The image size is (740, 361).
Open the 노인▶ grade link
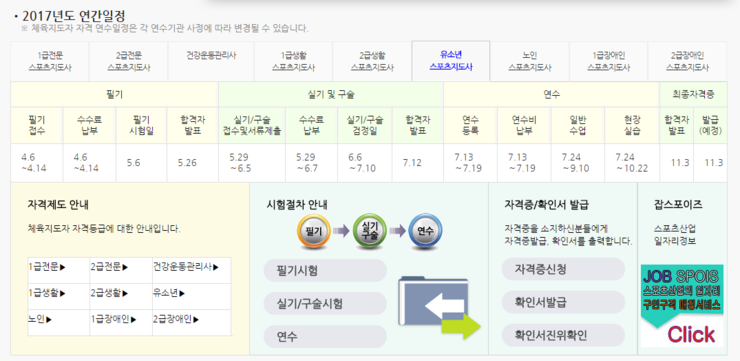40,319
